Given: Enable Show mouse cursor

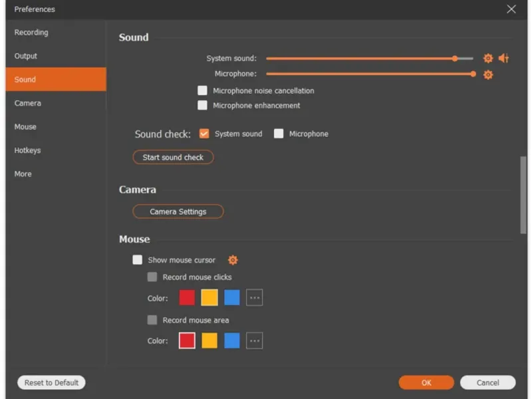Looking at the screenshot, I should click(137, 260).
